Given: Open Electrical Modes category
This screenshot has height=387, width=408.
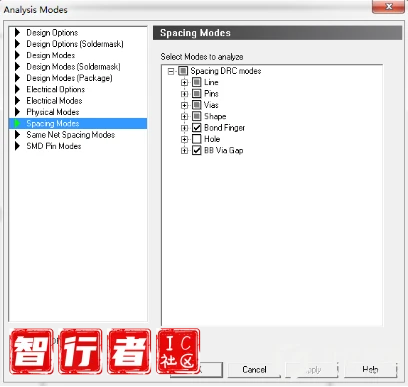Looking at the screenshot, I should (54, 101).
